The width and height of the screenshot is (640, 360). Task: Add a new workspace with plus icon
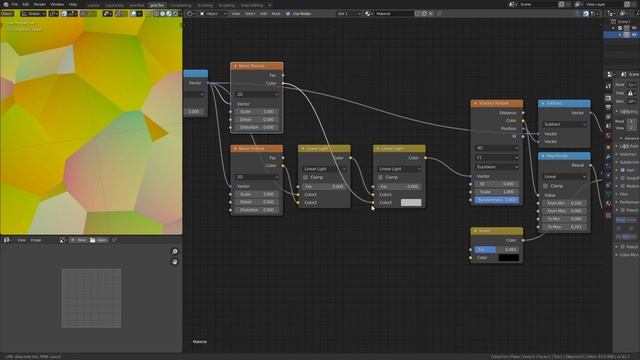(270, 5)
